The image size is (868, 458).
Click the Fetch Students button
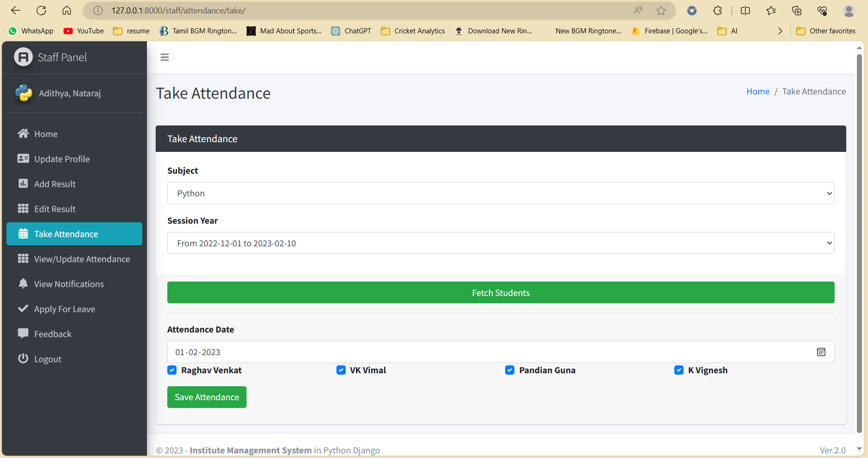tap(501, 292)
